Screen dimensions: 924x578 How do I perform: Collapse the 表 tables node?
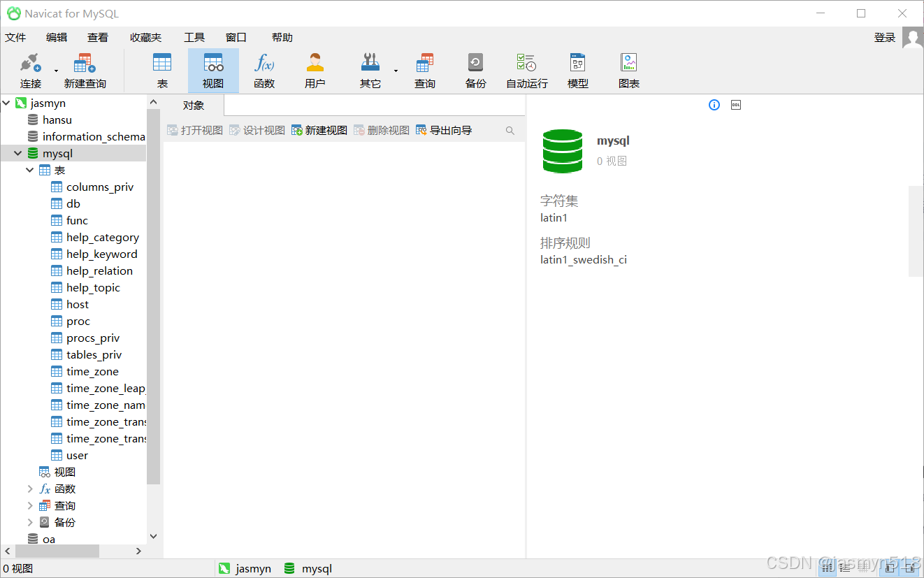(30, 171)
